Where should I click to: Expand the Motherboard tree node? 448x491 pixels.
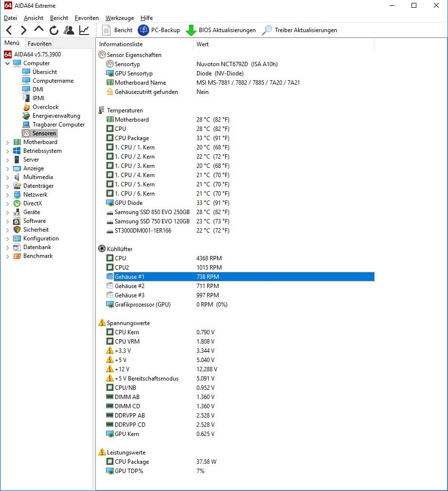tap(7, 142)
